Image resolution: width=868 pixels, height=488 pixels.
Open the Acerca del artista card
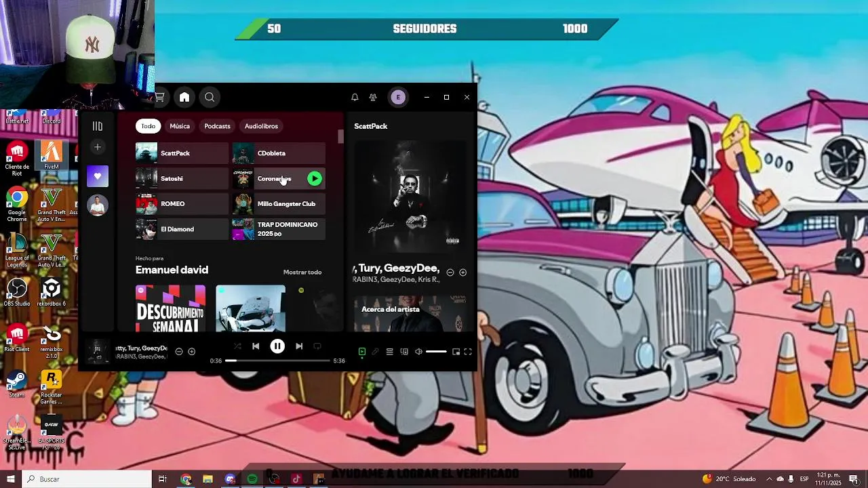click(x=410, y=313)
